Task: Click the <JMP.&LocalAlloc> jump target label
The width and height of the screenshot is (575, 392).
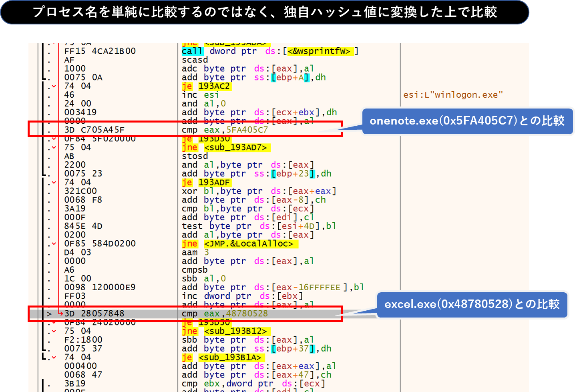Action: point(249,244)
